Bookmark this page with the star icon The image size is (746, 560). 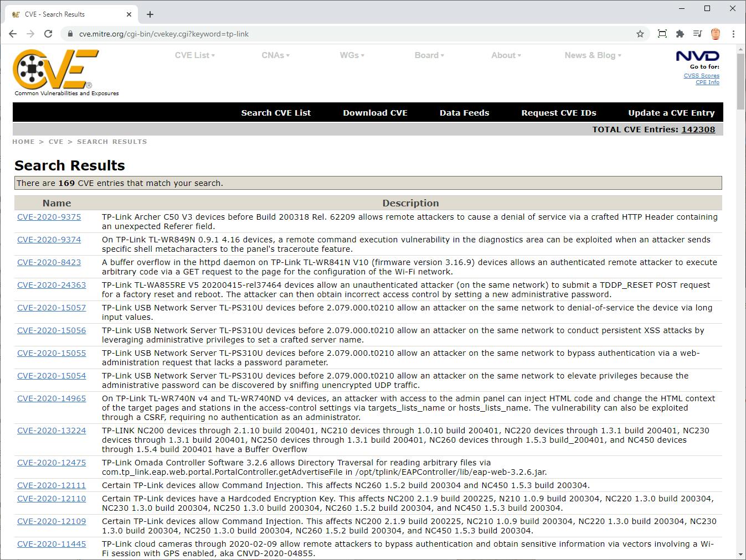click(640, 34)
